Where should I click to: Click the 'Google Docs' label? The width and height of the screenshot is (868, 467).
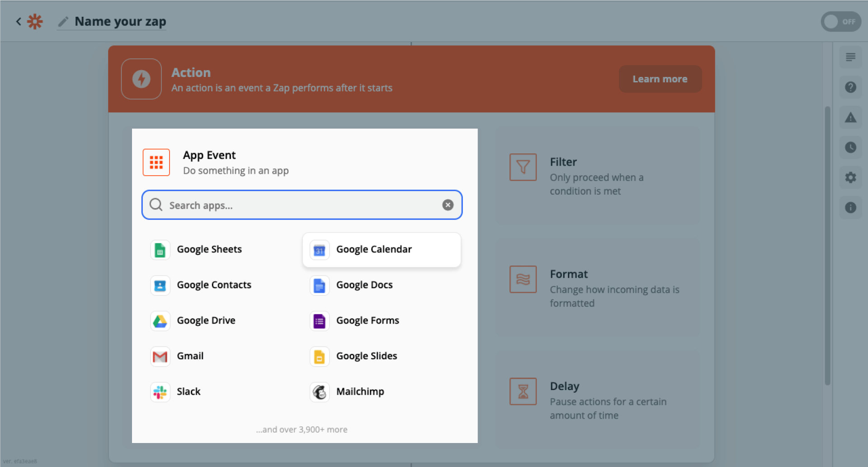click(x=364, y=285)
